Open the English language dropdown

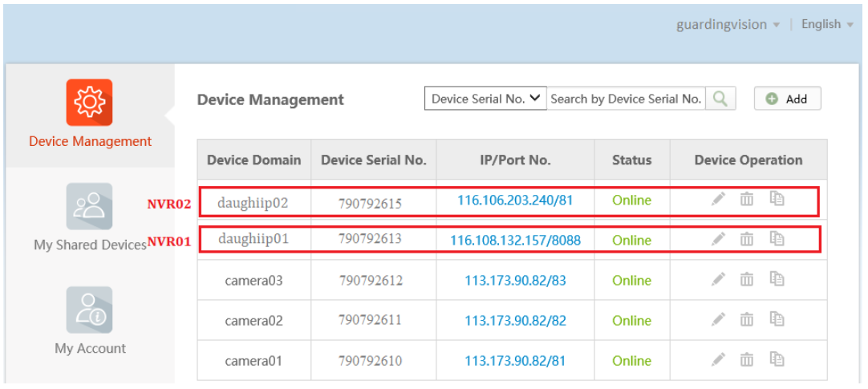pos(826,25)
